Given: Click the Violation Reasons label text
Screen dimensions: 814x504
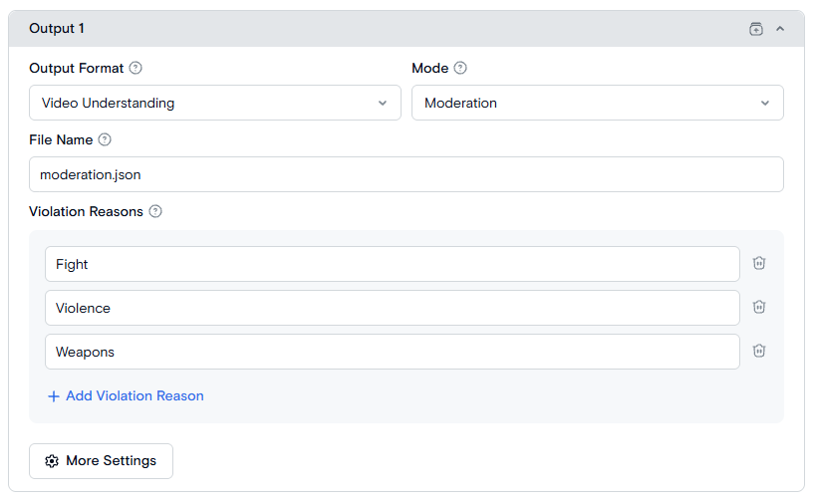Looking at the screenshot, I should click(86, 212).
